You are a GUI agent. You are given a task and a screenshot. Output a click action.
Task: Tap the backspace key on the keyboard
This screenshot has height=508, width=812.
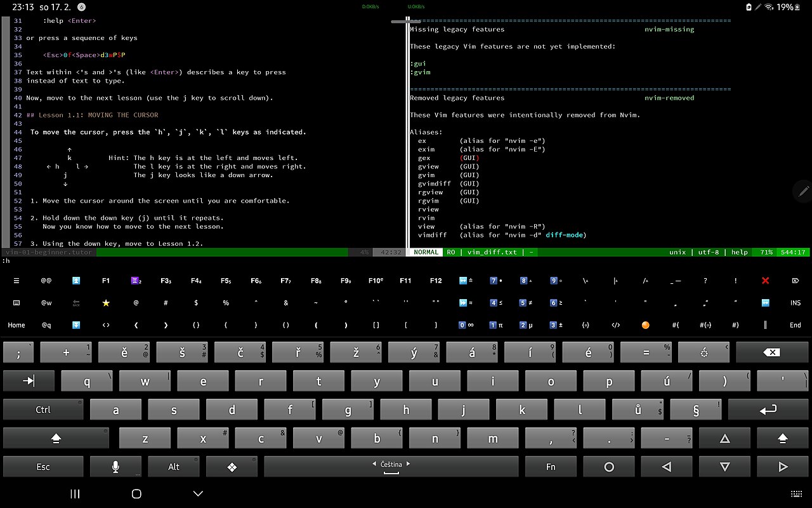tap(771, 352)
